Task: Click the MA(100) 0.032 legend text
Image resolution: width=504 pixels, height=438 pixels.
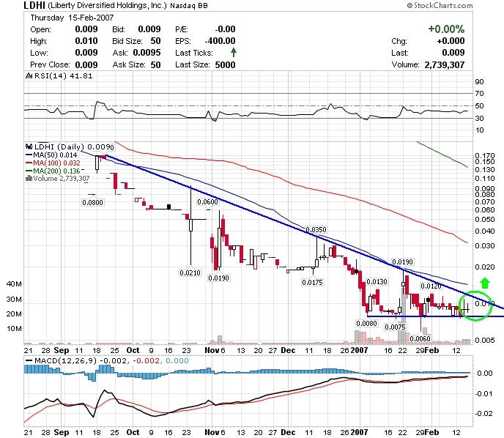Action: [56, 163]
